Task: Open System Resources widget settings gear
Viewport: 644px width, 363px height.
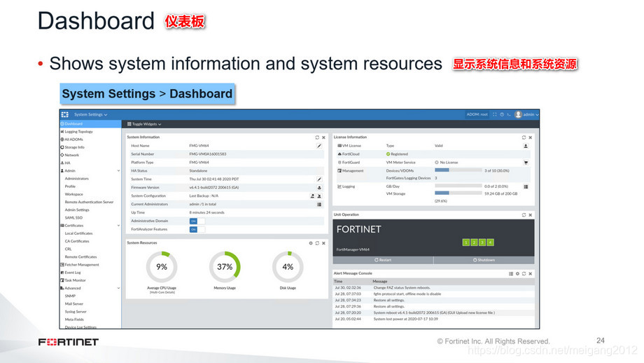Action: click(x=311, y=243)
